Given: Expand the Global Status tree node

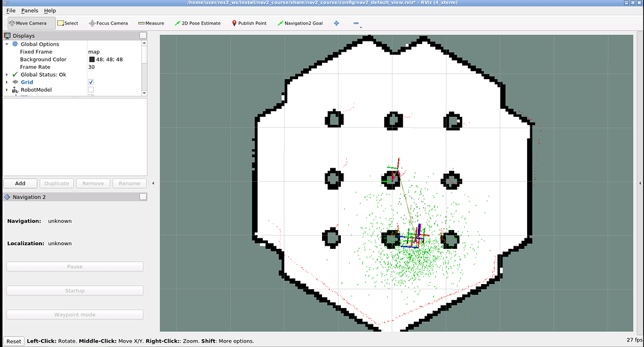Looking at the screenshot, I should 7,75.
